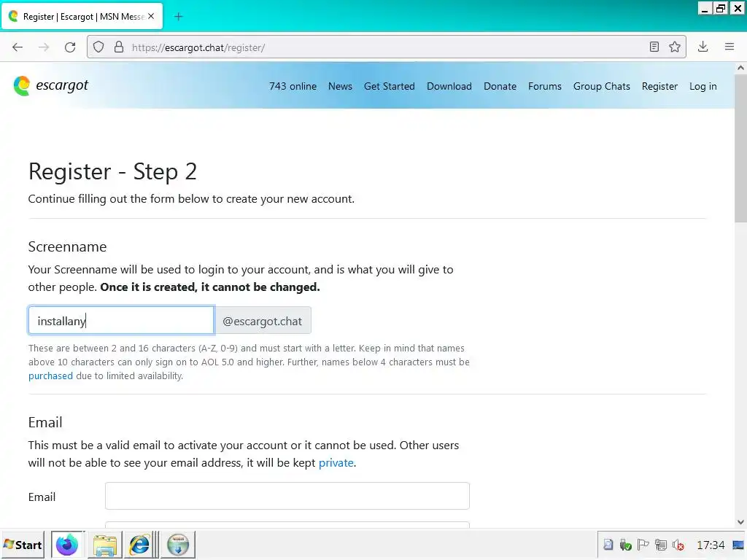The image size is (747, 560).
Task: Follow the purchased link
Action: 50,376
